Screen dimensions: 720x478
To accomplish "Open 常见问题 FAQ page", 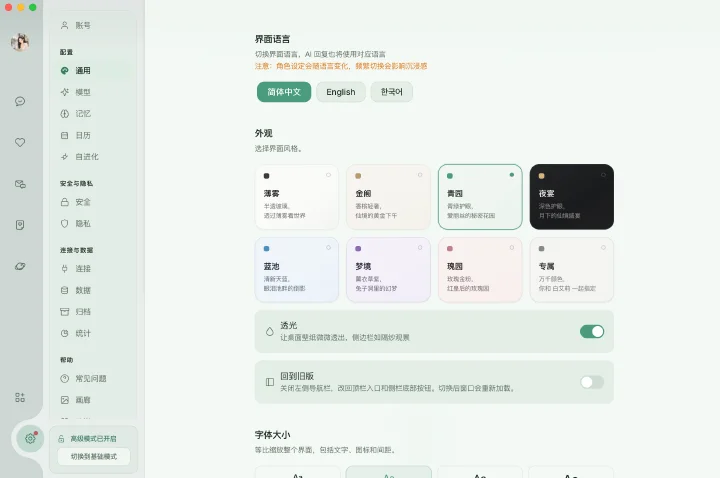I will click(x=94, y=379).
